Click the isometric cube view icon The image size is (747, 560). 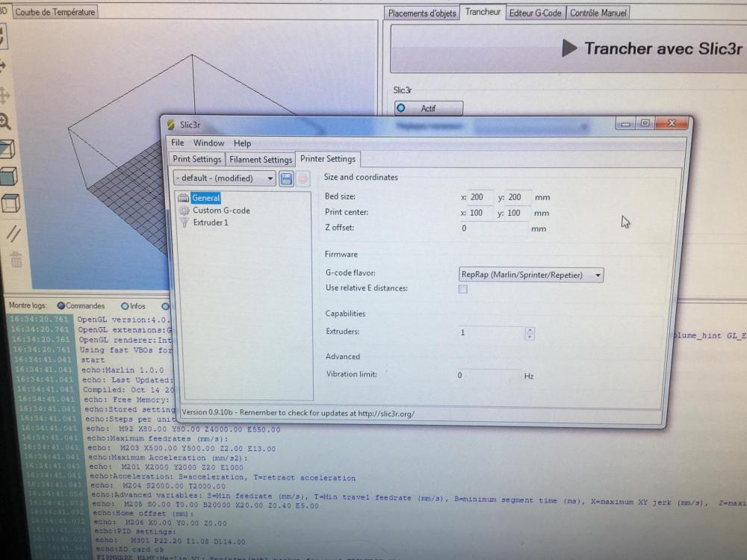pyautogui.click(x=7, y=149)
